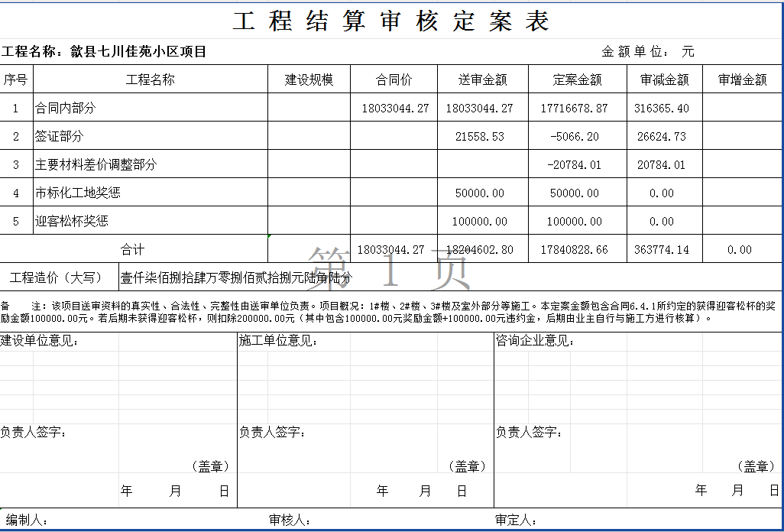Click the 编制人 field at the bottom
This screenshot has height=532, width=784.
[x=28, y=521]
